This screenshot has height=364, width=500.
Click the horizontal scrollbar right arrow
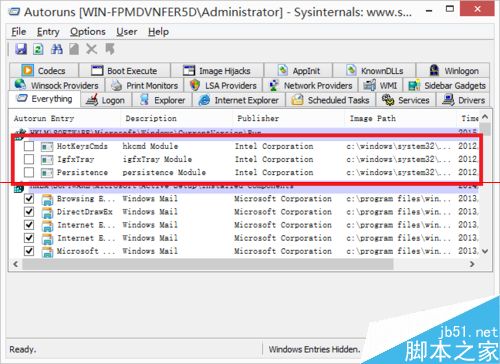pyautogui.click(x=472, y=264)
